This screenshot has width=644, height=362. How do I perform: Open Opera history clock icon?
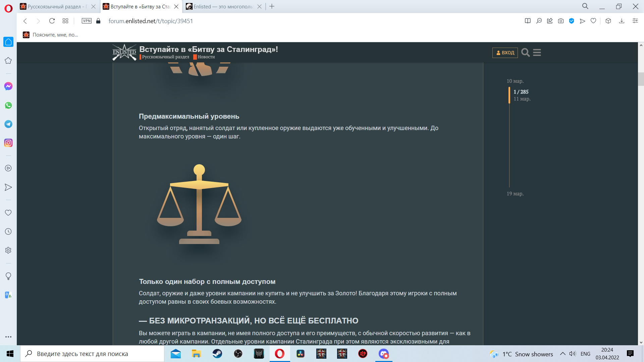8,232
